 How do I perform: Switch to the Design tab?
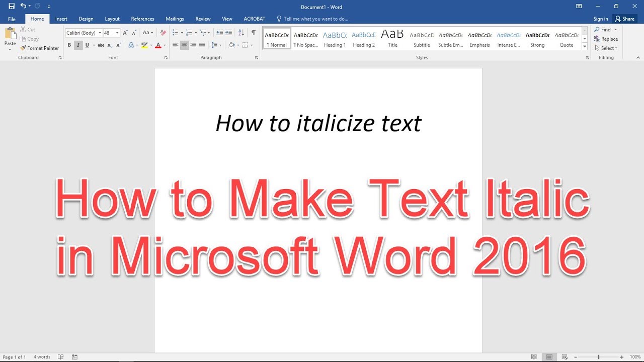(x=86, y=19)
